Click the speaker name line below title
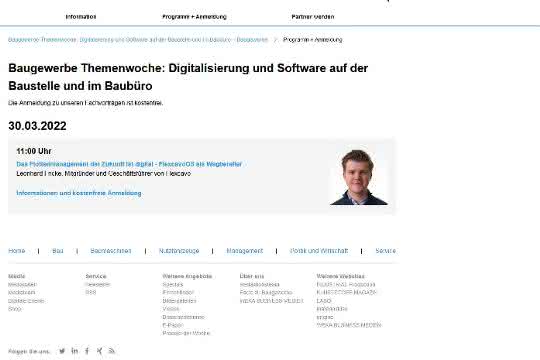 (104, 174)
